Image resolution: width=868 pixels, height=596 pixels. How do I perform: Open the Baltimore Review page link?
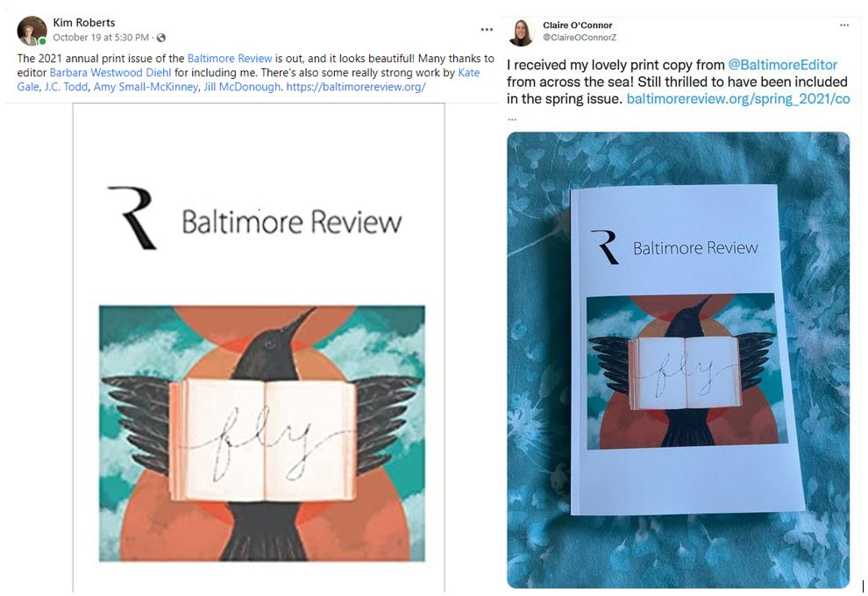(230, 59)
